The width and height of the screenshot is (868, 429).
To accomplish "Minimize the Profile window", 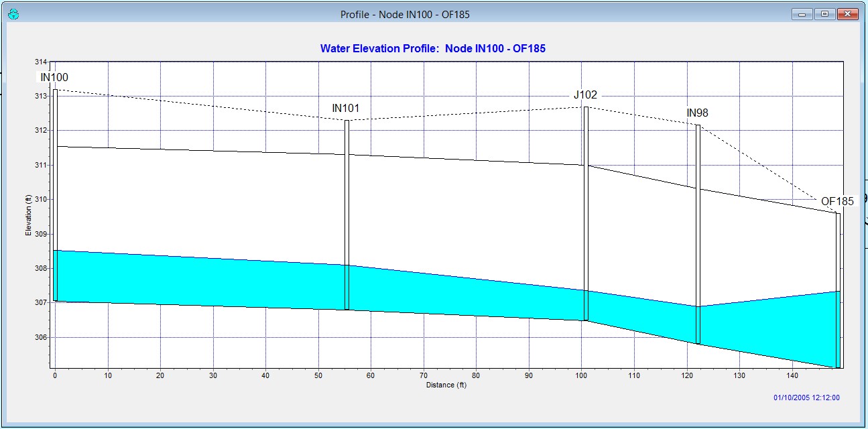I will pyautogui.click(x=802, y=13).
